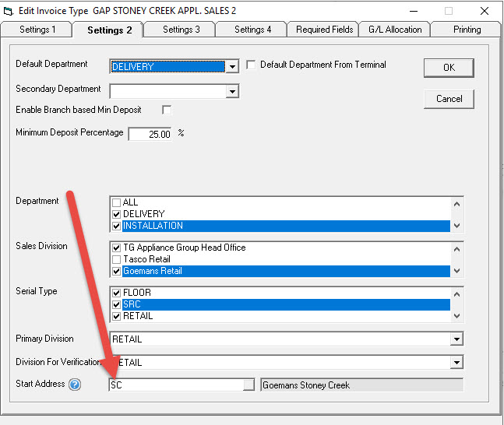Click Serial Type list scroll up arrow
504x425 pixels.
pos(456,294)
